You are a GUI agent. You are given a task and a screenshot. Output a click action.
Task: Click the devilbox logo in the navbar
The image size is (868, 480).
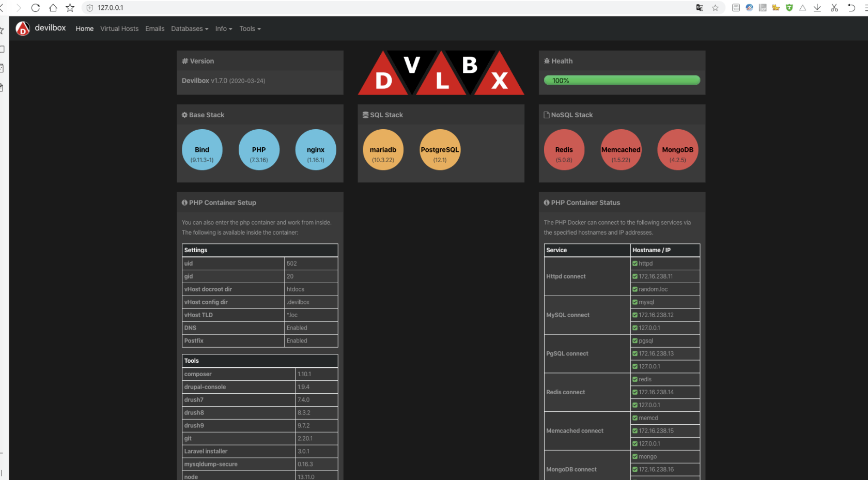pos(23,28)
